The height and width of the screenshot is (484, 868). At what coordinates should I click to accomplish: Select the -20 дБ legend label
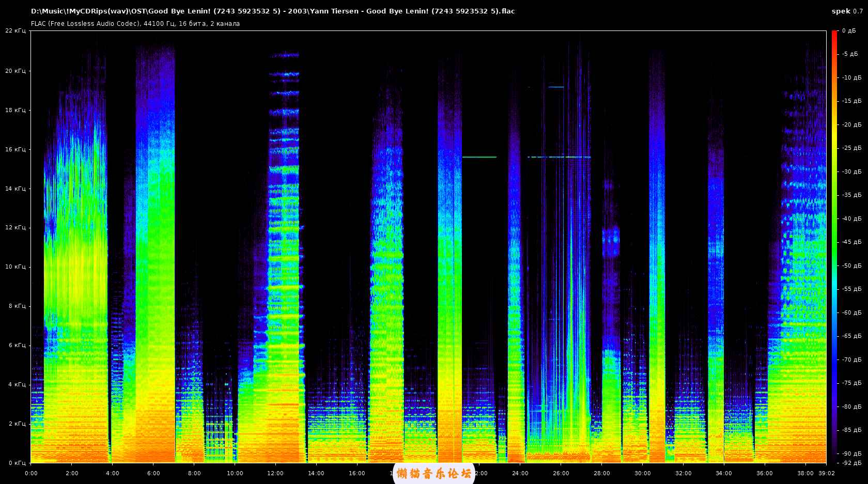[851, 125]
